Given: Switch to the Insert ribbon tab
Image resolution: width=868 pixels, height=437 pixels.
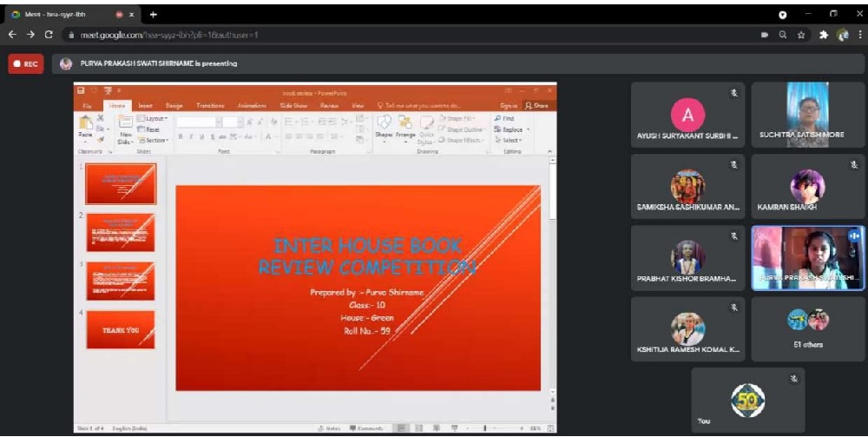Looking at the screenshot, I should pyautogui.click(x=145, y=105).
